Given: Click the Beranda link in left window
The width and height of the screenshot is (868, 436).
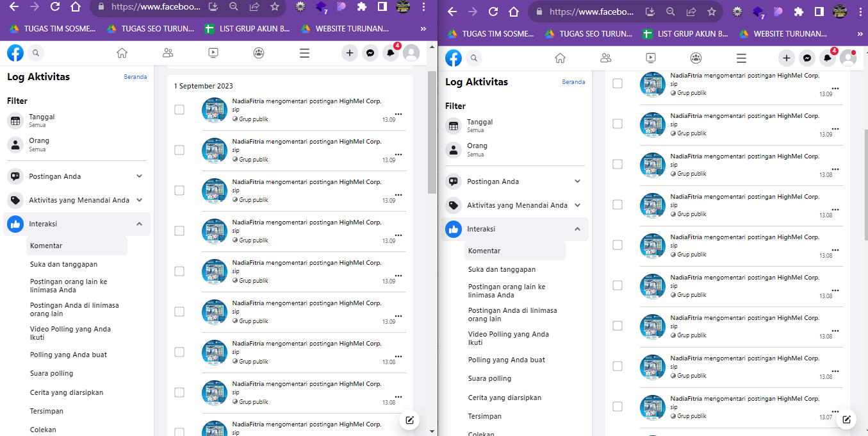Looking at the screenshot, I should [x=135, y=77].
